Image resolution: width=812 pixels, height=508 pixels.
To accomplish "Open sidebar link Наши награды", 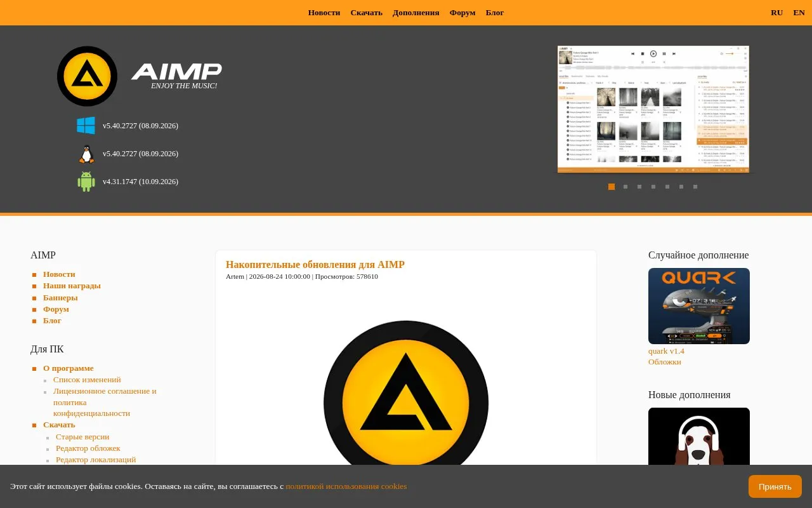I will [72, 286].
